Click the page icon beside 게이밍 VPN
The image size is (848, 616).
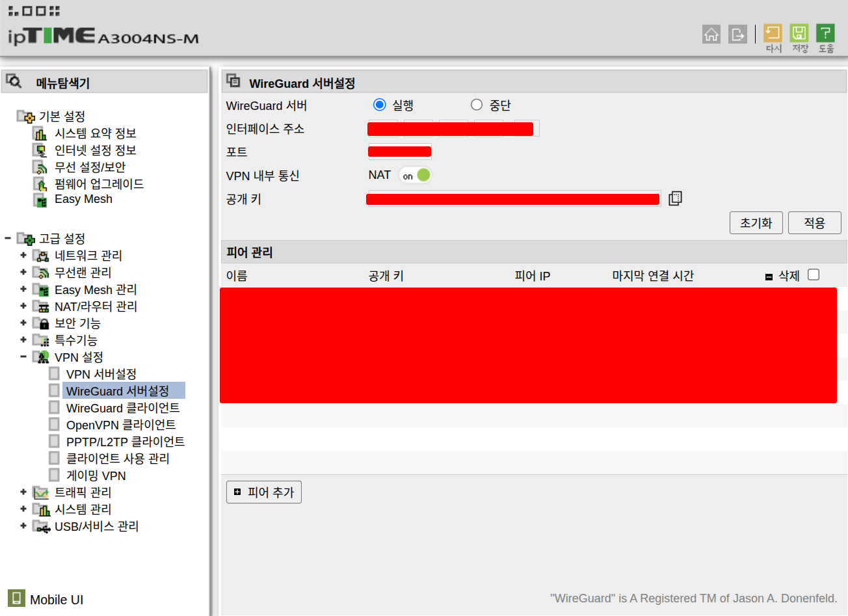(x=55, y=475)
